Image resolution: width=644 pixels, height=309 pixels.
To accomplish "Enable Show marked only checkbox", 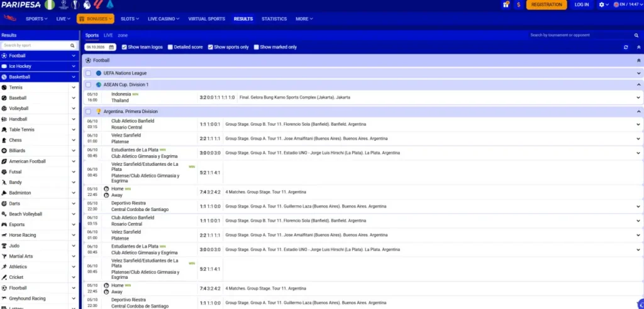I will (x=257, y=47).
